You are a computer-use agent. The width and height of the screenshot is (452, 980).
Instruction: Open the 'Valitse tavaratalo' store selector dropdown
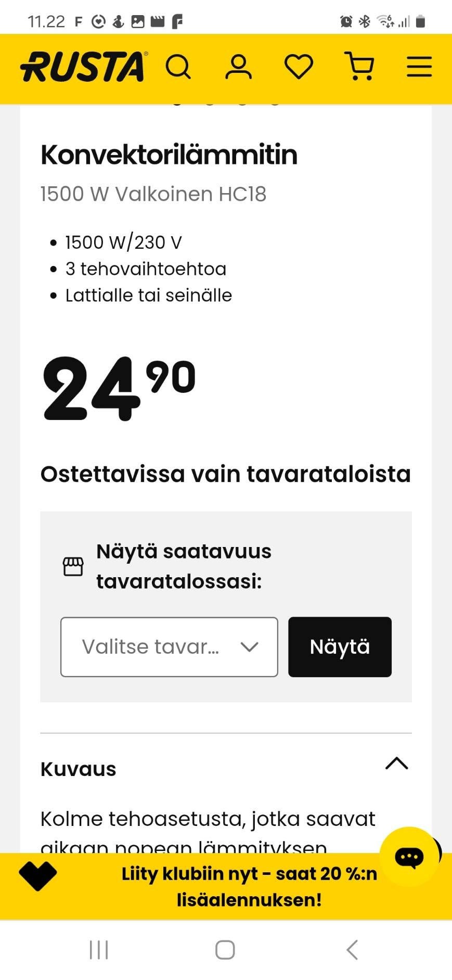169,646
